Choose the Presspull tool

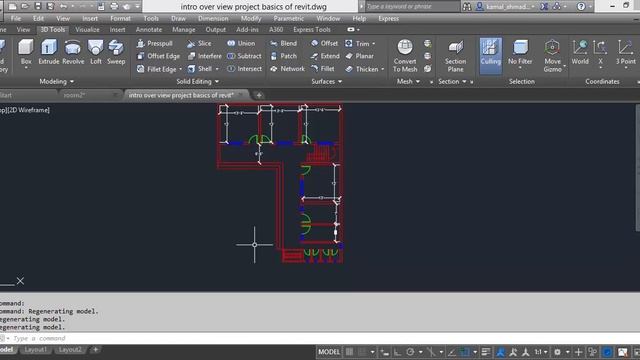coord(155,43)
